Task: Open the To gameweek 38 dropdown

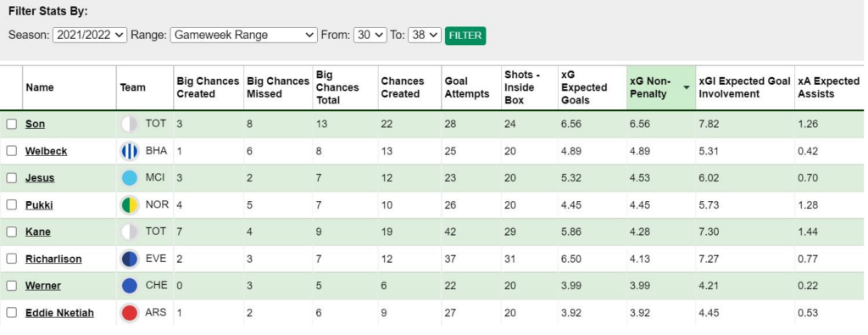Action: pyautogui.click(x=425, y=35)
